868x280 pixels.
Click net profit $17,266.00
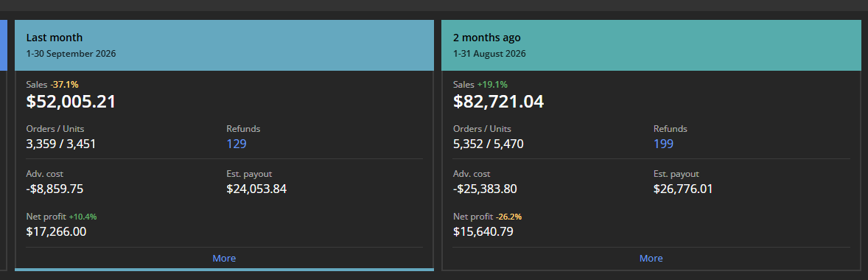(x=56, y=231)
